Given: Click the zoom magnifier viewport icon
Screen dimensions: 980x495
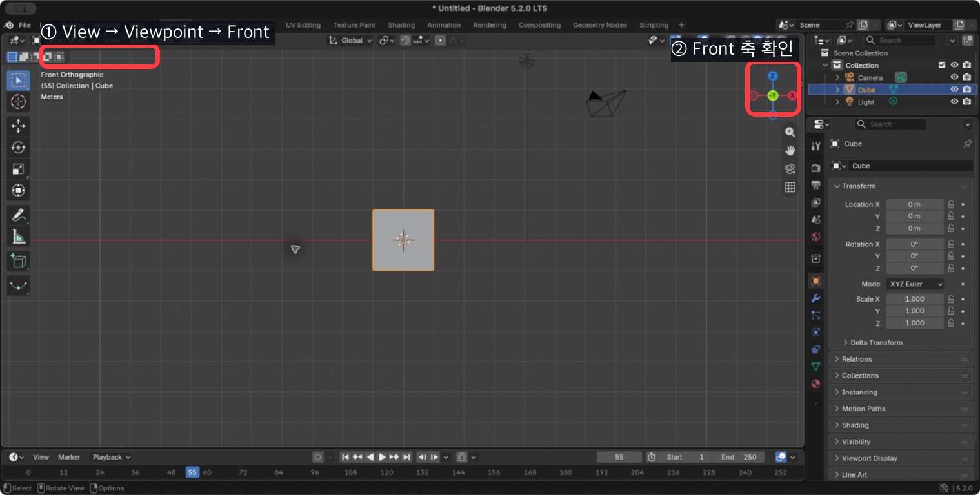Looking at the screenshot, I should [790, 132].
